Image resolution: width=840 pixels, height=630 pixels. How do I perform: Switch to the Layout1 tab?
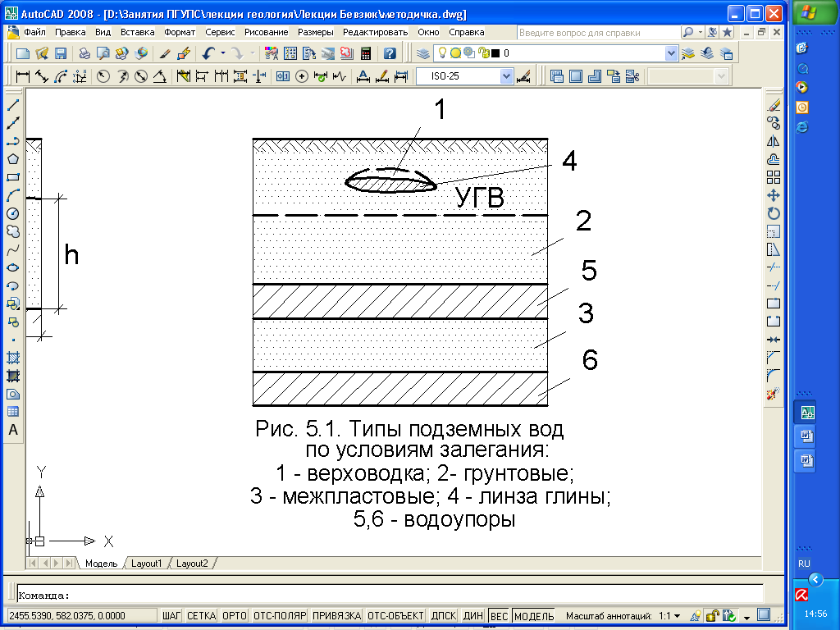(148, 564)
